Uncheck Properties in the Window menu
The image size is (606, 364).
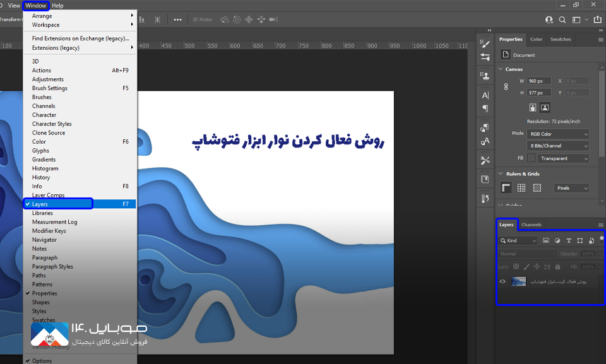click(x=80, y=293)
